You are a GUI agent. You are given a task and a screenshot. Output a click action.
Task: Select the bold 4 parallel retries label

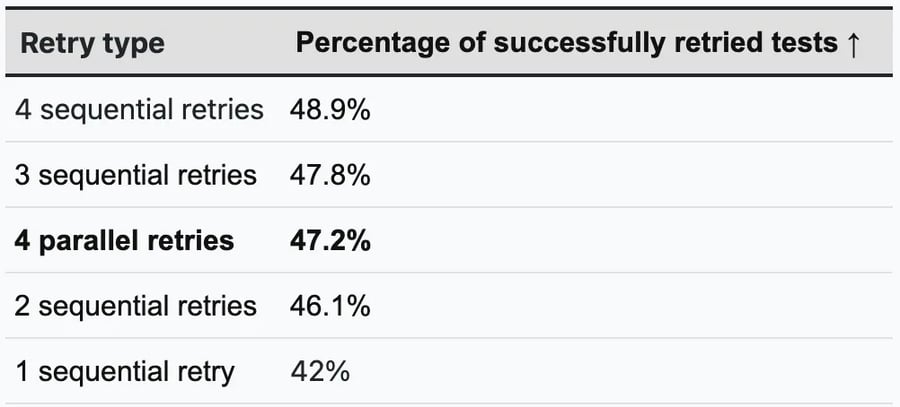[x=125, y=241]
